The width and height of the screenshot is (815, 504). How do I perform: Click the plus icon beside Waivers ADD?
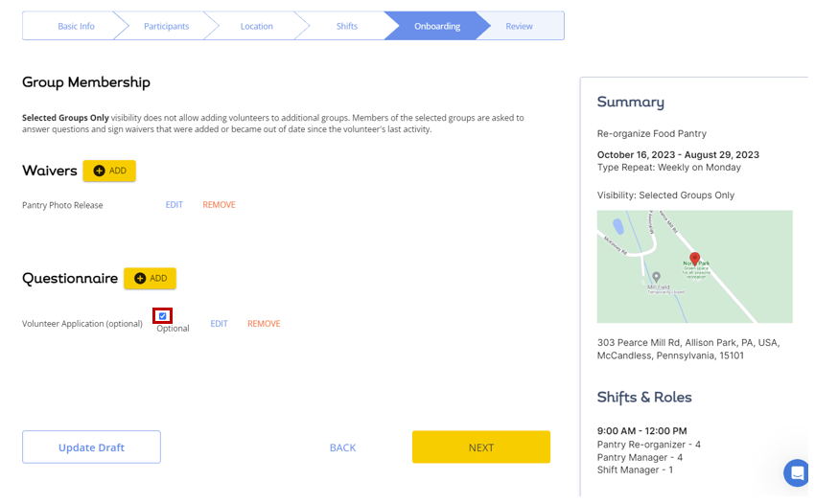click(x=100, y=171)
